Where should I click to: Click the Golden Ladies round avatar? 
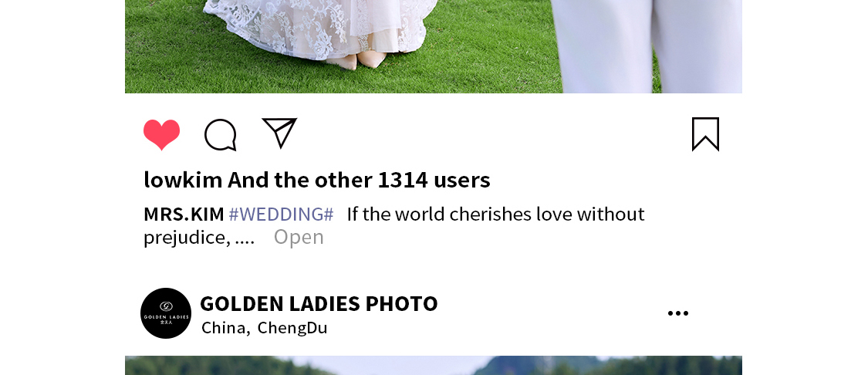(166, 313)
